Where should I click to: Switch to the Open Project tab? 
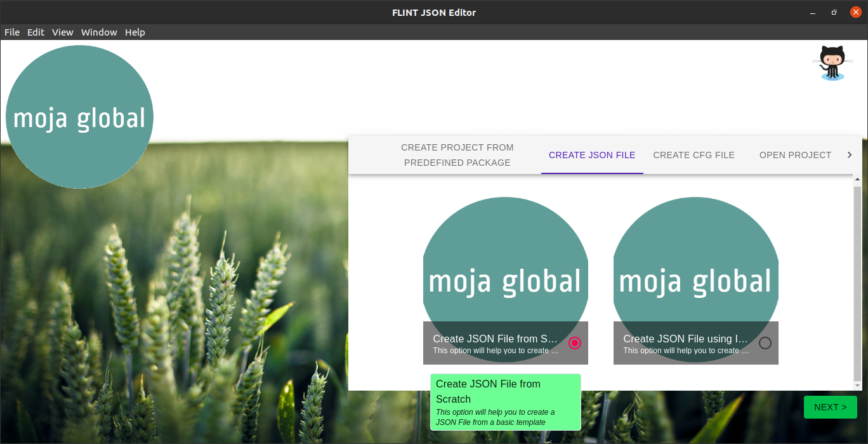[x=795, y=155]
